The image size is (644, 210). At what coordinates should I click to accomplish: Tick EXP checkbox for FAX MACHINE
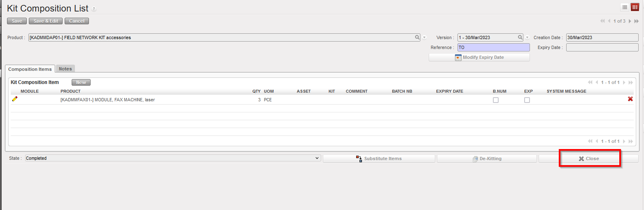pos(527,100)
